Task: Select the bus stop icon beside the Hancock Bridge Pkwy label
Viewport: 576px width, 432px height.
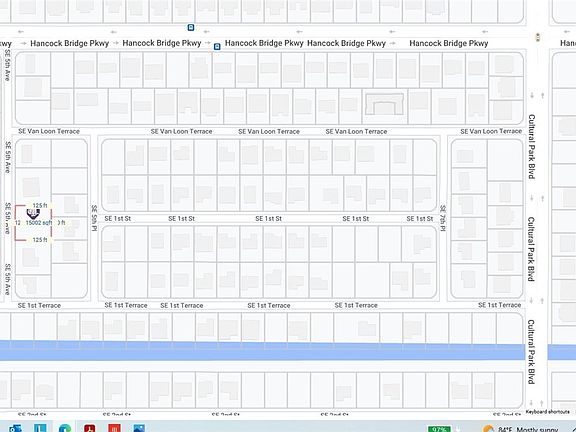Action: [217, 47]
